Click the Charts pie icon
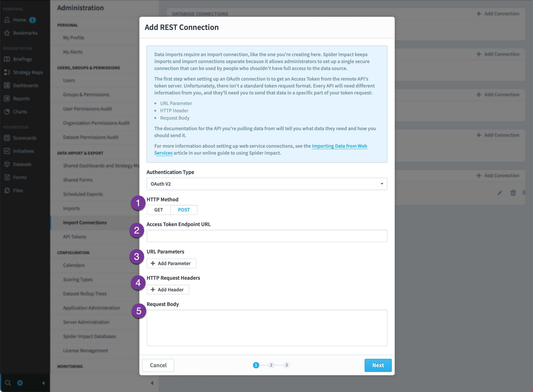 [7, 112]
